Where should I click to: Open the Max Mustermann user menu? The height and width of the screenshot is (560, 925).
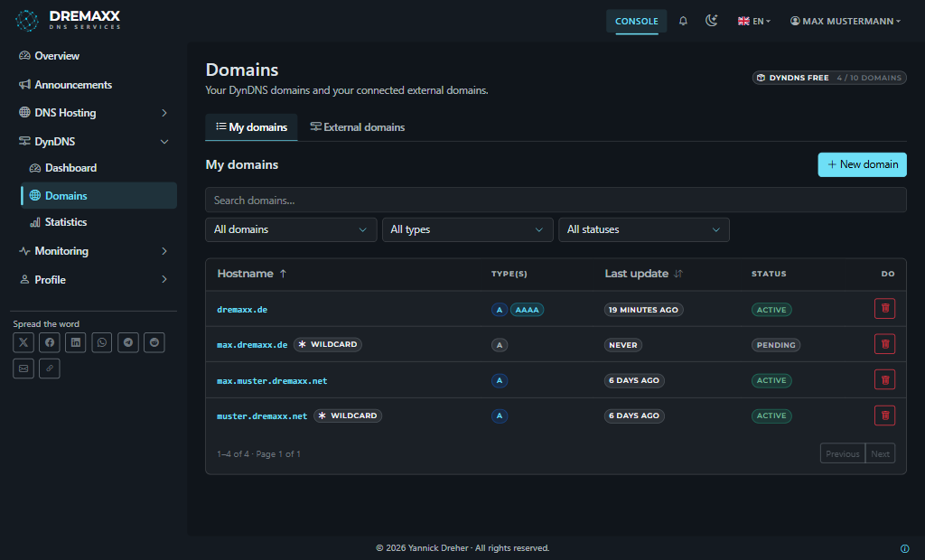coord(846,21)
